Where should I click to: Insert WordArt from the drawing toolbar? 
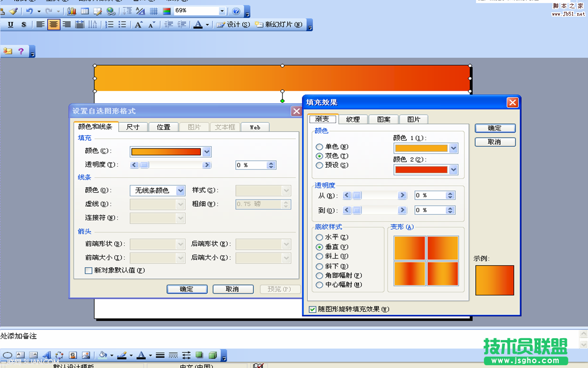click(x=46, y=355)
